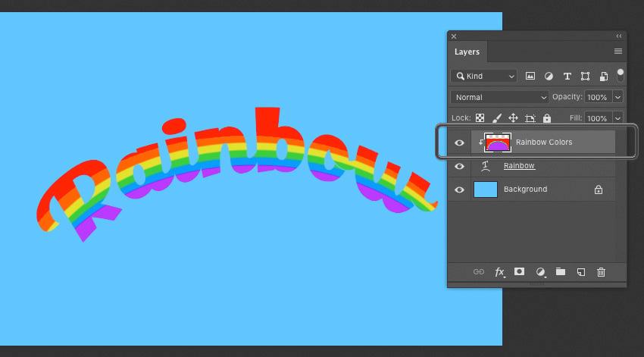
Task: Create new fill or adjustment layer
Action: [x=540, y=272]
